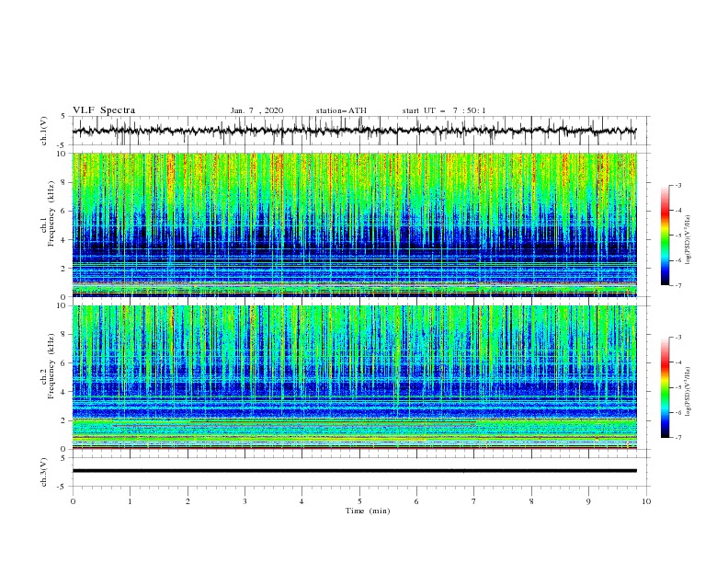This screenshot has height=563, width=728.
Task: Click the "VLF Spectra" plot title
Action: (104, 110)
